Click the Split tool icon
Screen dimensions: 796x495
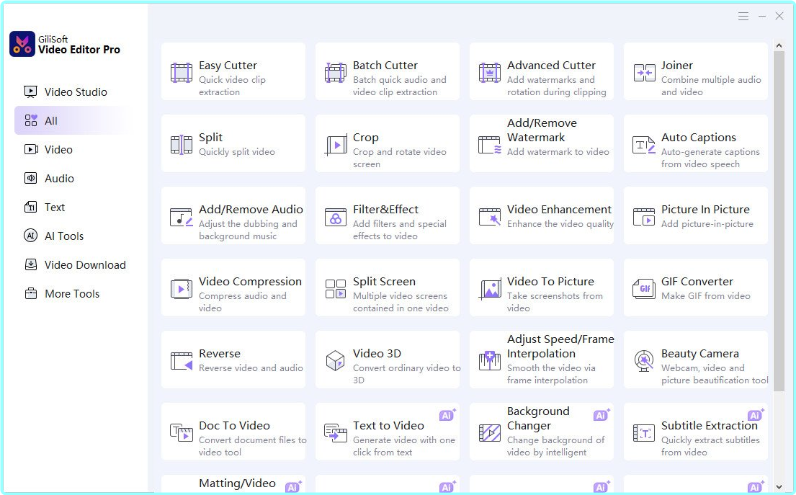pos(181,145)
